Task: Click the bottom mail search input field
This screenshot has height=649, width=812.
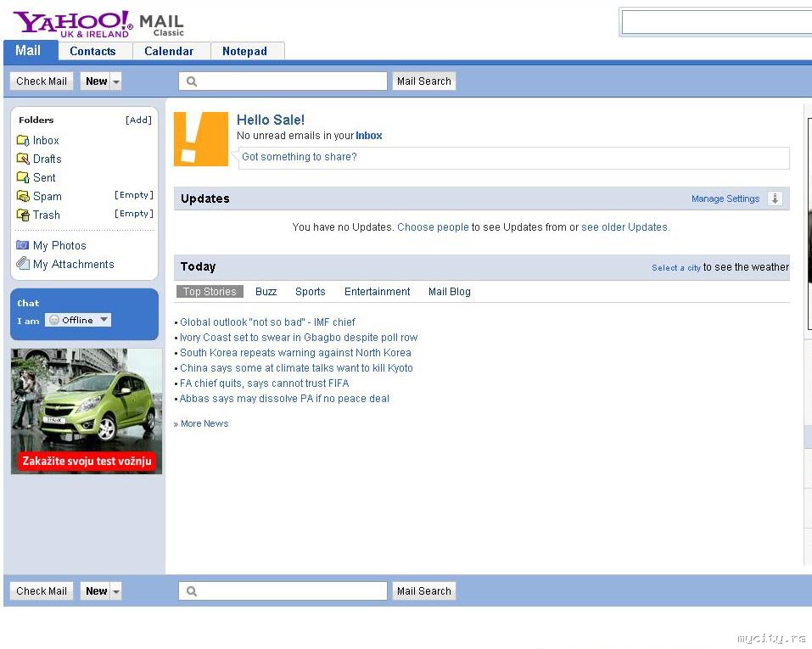Action: pyautogui.click(x=283, y=591)
